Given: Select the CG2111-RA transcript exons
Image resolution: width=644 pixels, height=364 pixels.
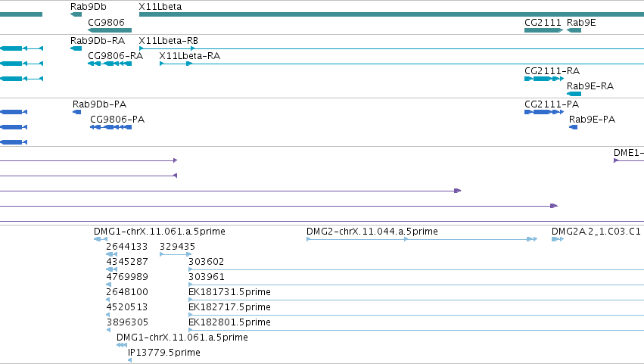Looking at the screenshot, I should [544, 79].
